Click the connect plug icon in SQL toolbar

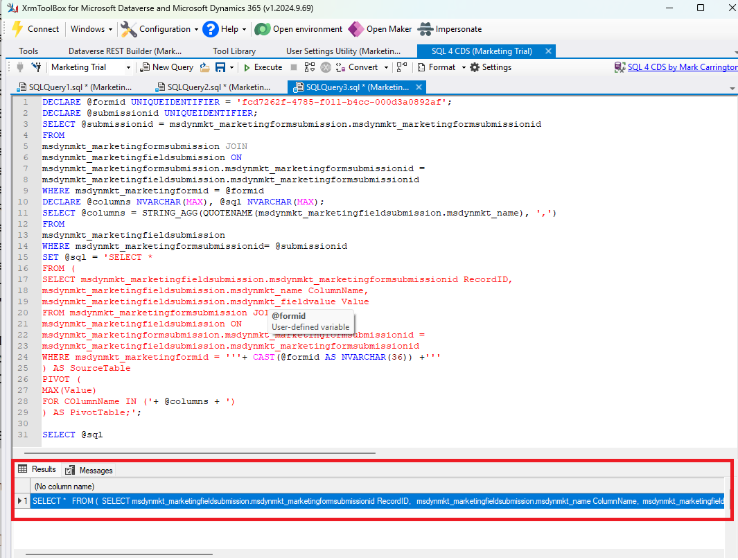tap(20, 67)
